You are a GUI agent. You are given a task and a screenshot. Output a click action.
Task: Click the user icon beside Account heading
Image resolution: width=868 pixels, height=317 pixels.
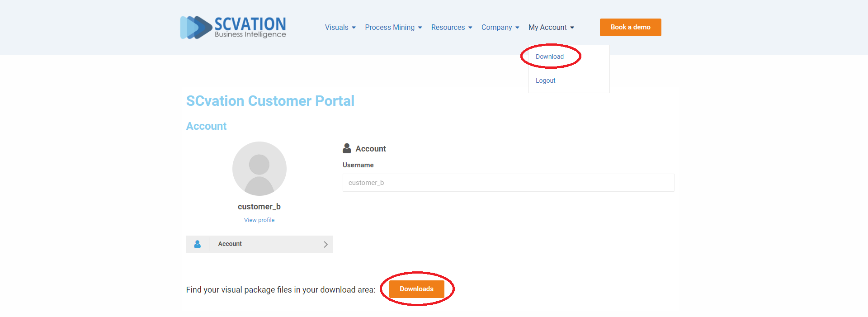pyautogui.click(x=347, y=148)
